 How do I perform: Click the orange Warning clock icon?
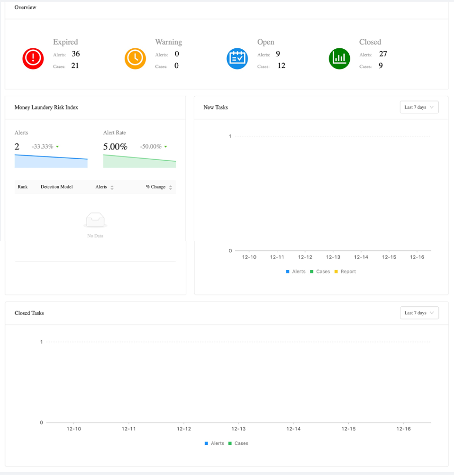point(136,59)
